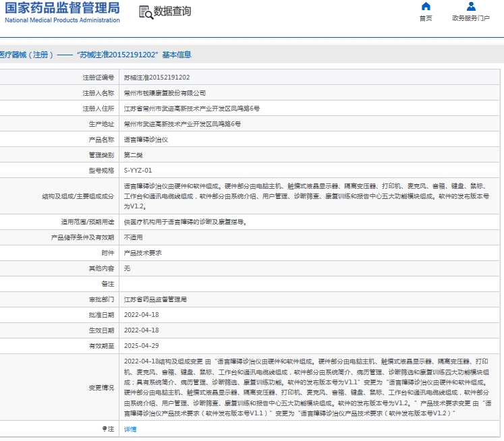504x441 pixels.
Task: Select model S-YYZ-01
Action: (x=138, y=171)
